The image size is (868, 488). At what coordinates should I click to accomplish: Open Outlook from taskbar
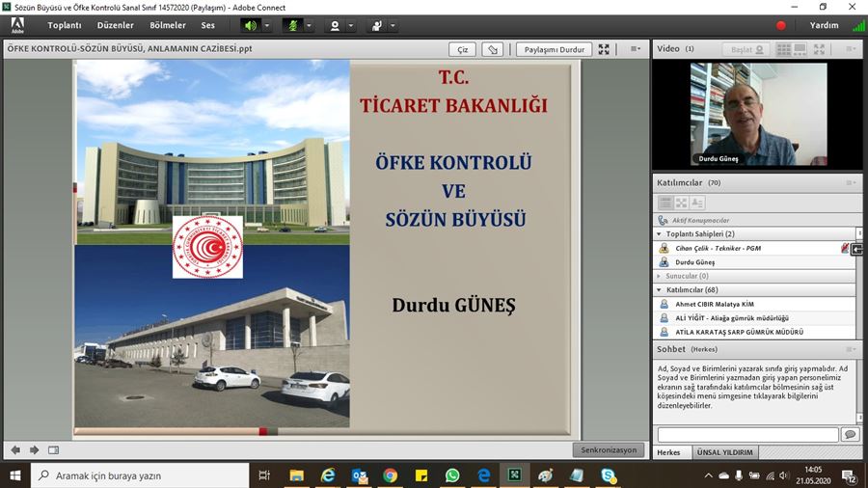(x=359, y=475)
